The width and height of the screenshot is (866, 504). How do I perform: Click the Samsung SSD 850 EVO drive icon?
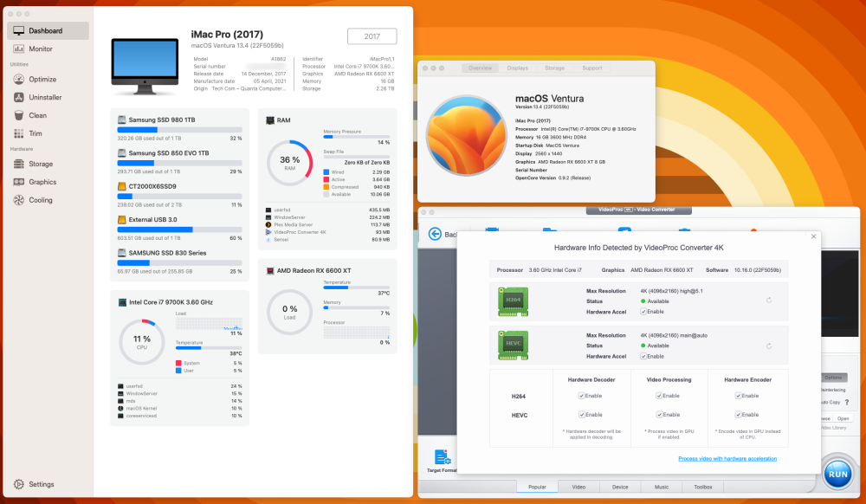coord(121,153)
